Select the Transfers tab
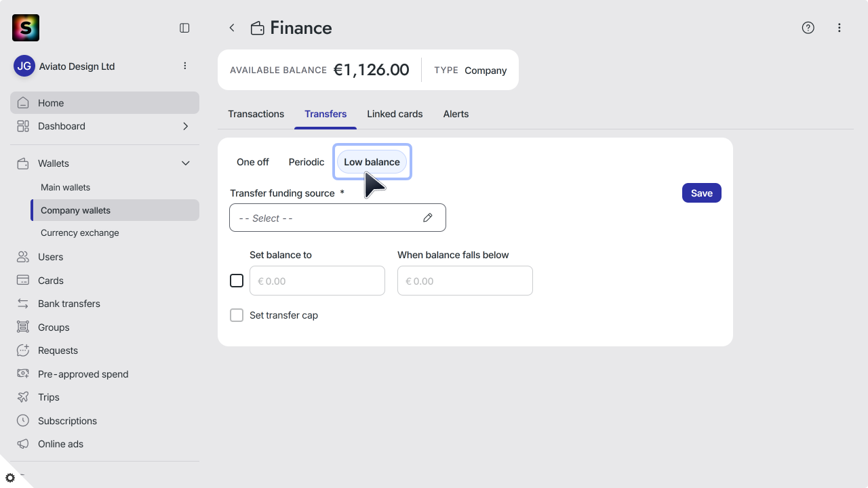Screen dimensions: 868x488 tap(325, 114)
